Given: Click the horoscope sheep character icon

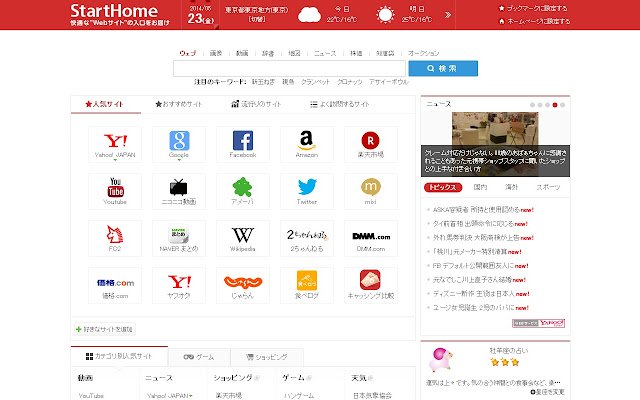Looking at the screenshot, I should click(x=441, y=359).
